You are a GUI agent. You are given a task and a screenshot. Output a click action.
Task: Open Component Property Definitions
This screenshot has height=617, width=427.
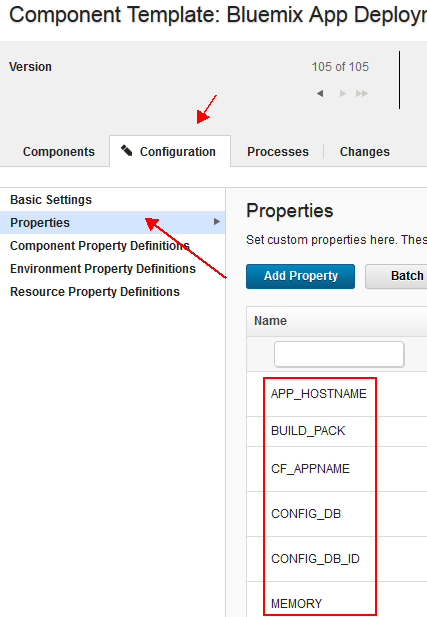click(x=100, y=246)
